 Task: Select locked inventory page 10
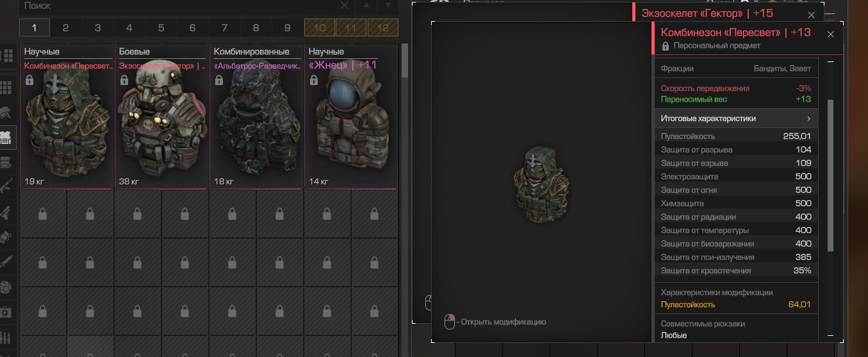pos(320,28)
